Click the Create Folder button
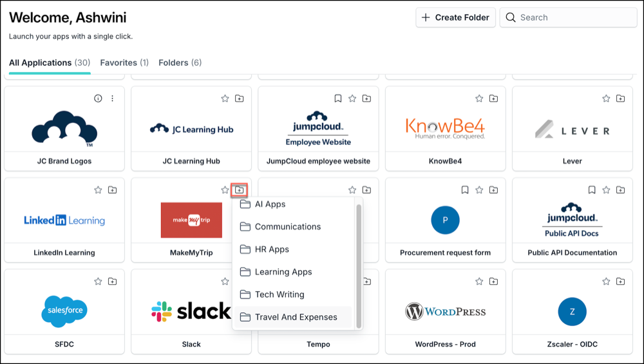This screenshot has width=644, height=364. [x=455, y=17]
